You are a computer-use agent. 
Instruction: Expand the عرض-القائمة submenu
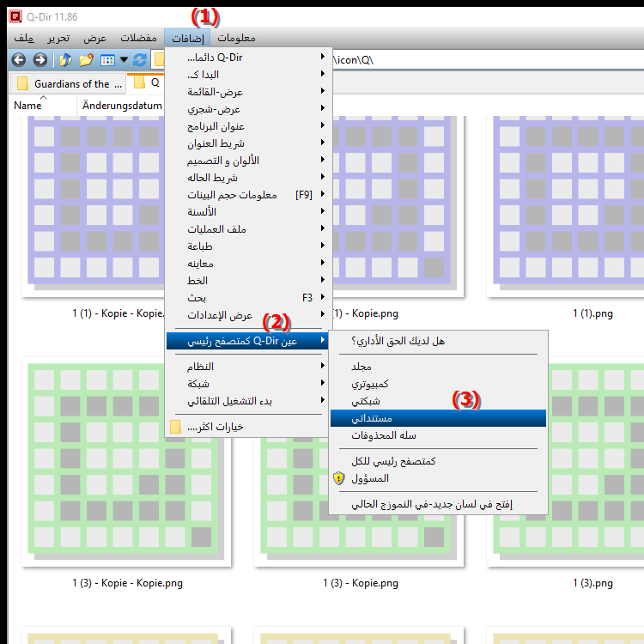247,92
